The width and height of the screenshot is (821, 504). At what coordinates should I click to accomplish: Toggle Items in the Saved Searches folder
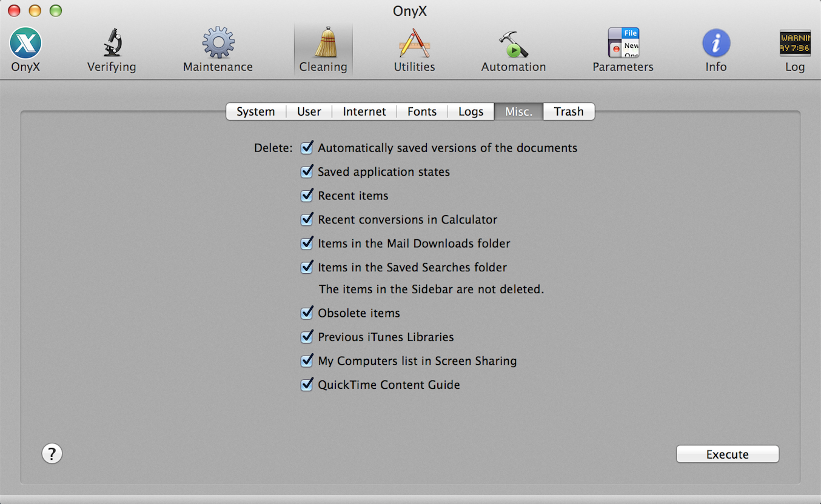pos(307,267)
